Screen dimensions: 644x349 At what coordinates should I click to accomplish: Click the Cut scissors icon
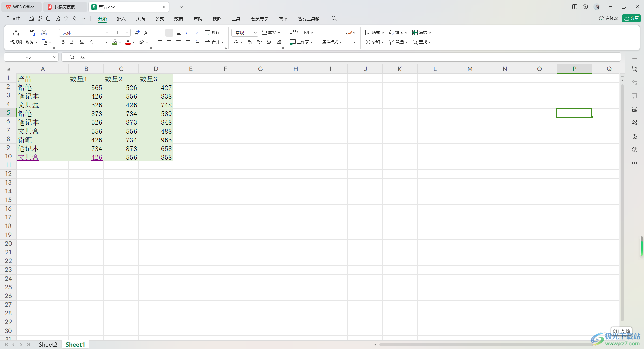(x=44, y=33)
